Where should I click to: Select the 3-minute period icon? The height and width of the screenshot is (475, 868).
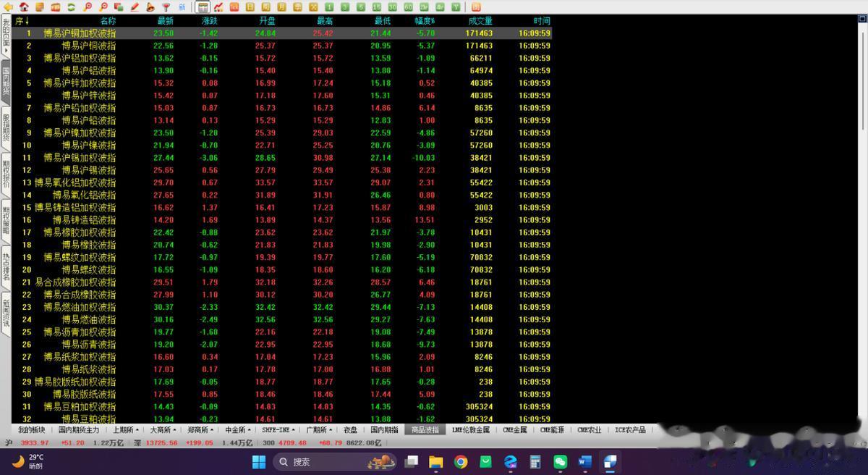point(345,7)
